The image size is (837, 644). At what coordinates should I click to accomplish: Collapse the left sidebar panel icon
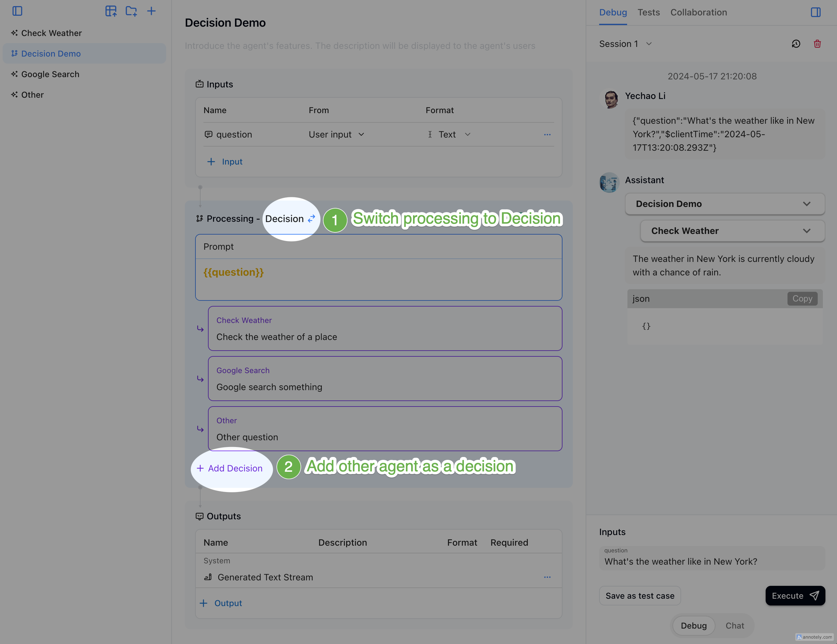(17, 11)
